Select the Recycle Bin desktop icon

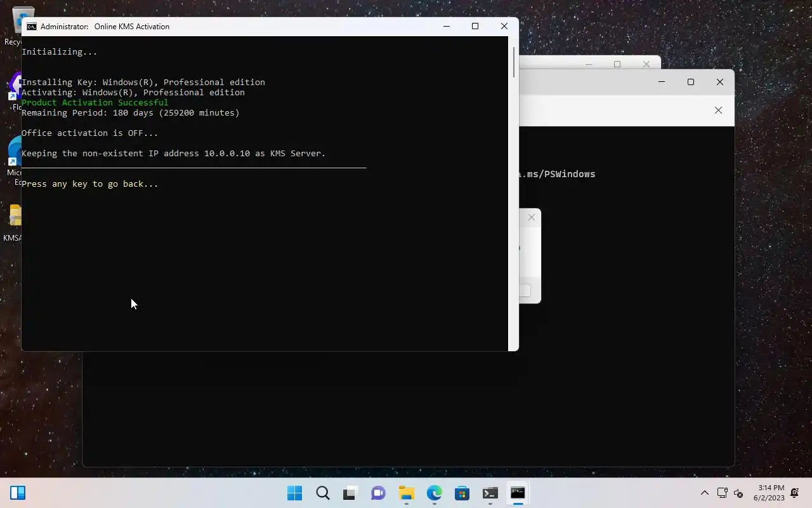pyautogui.click(x=13, y=25)
